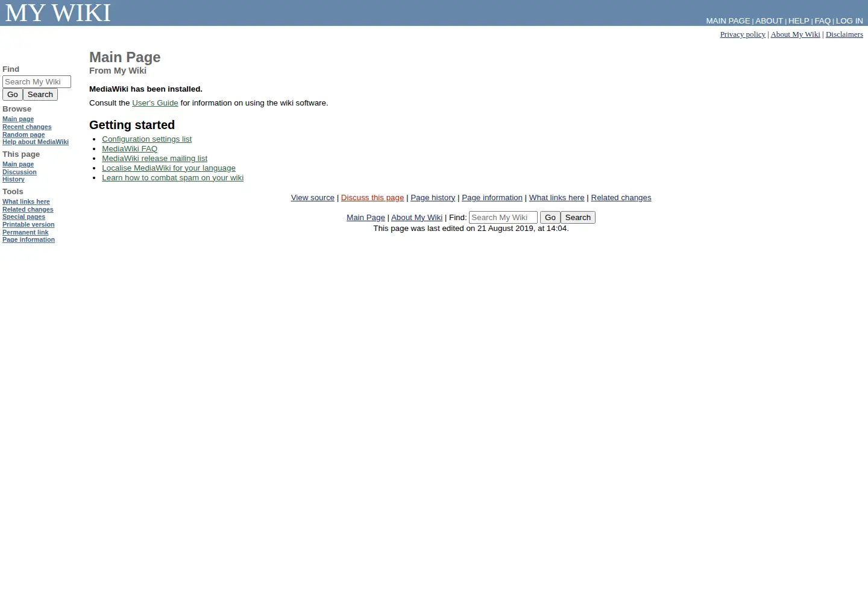Screen dimensions: 868x603
Task: Open ABOUT in the top header navigation
Action: point(769,21)
